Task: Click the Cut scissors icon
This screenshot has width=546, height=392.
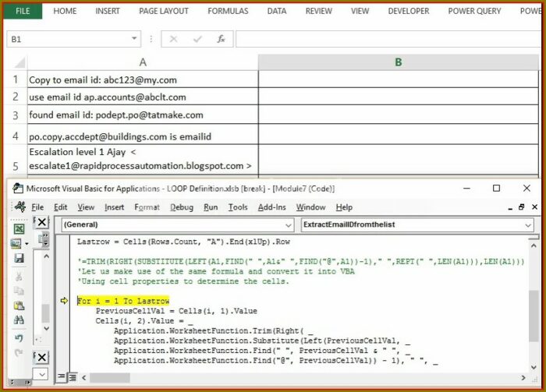Action: [x=19, y=277]
